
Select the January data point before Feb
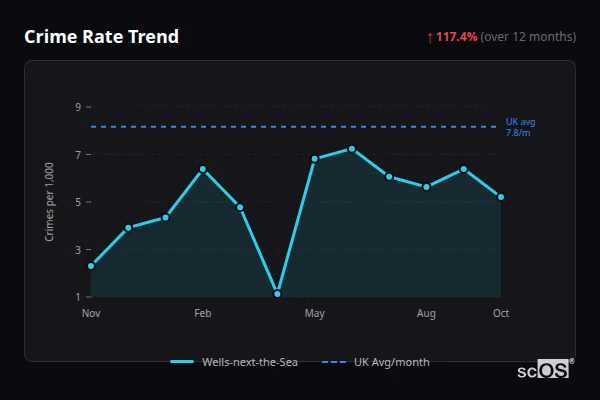(166, 217)
